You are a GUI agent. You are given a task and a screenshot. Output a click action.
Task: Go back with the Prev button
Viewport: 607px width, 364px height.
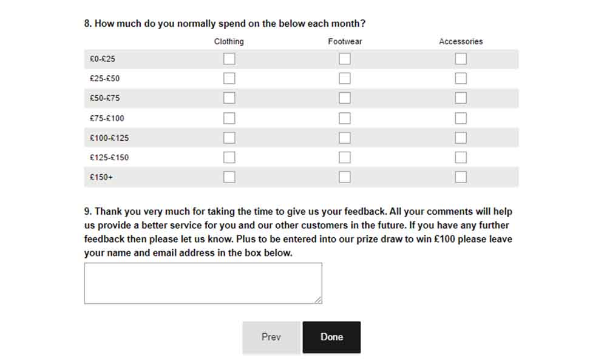(271, 337)
